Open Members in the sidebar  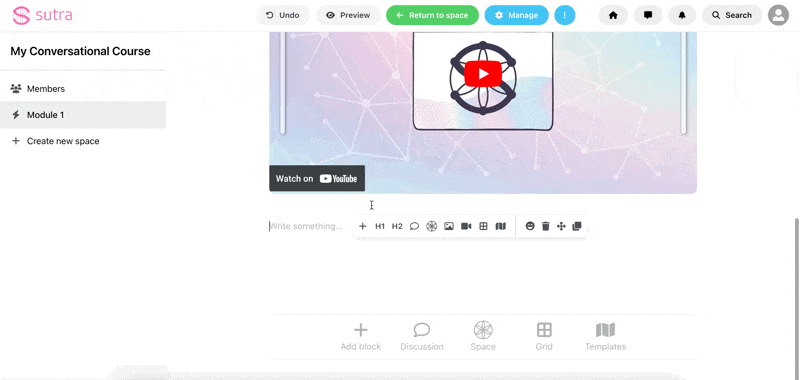tap(83, 89)
